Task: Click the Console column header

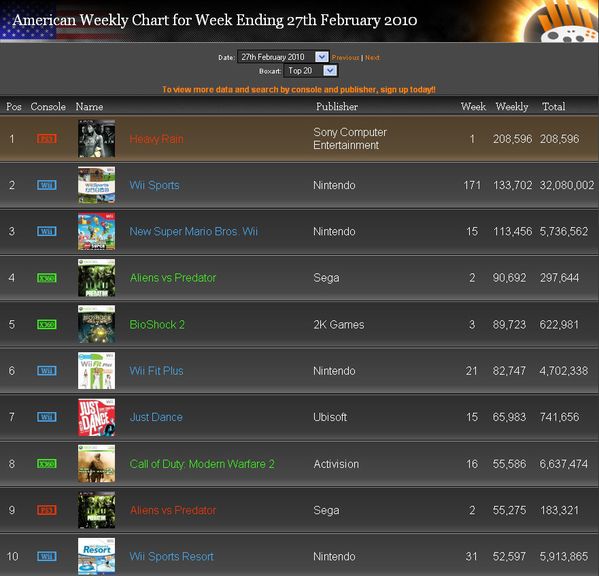Action: (48, 107)
